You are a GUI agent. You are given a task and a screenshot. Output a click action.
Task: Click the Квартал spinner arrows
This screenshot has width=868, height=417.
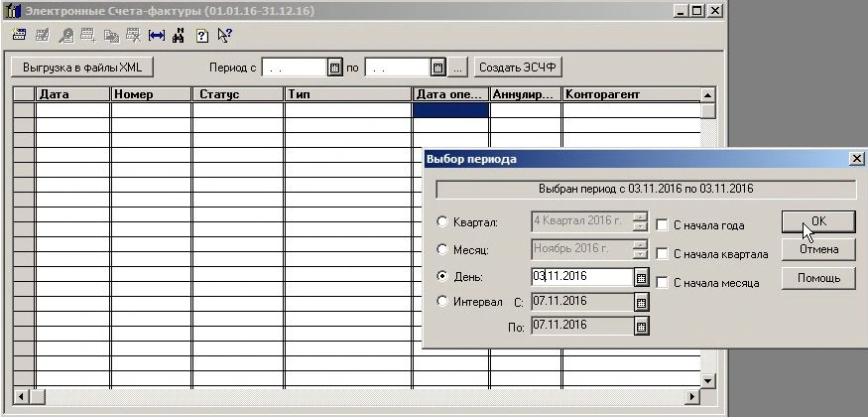click(641, 222)
